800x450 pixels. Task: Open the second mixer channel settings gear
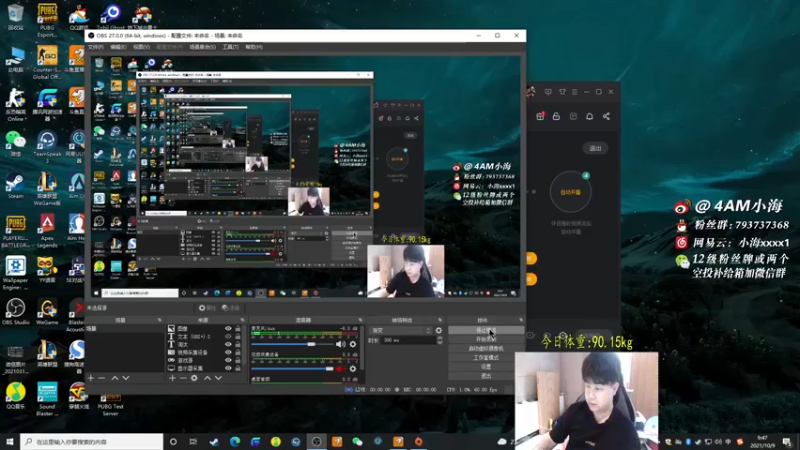[353, 368]
